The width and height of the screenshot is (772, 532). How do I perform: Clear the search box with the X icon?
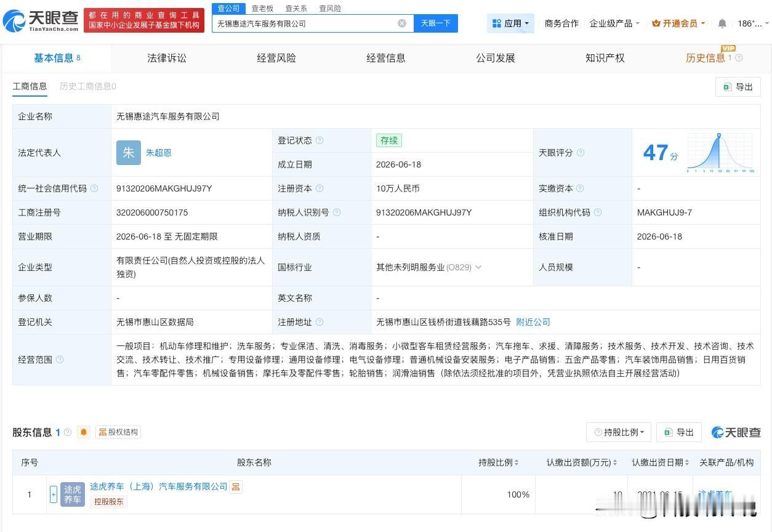pyautogui.click(x=402, y=23)
